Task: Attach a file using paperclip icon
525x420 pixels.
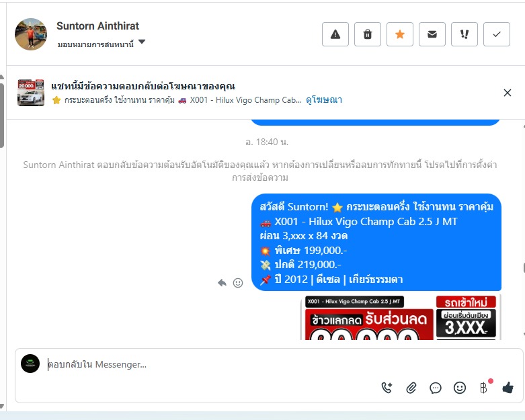Action: [411, 388]
